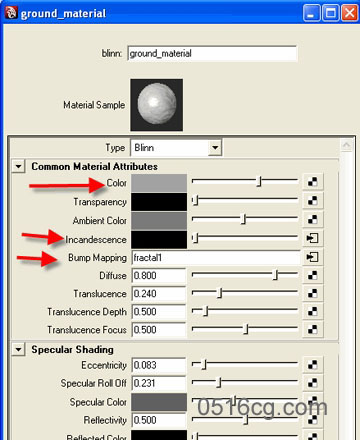The image size is (360, 440).
Task: Click the Eccentricity value field 0.083
Action: point(159,365)
